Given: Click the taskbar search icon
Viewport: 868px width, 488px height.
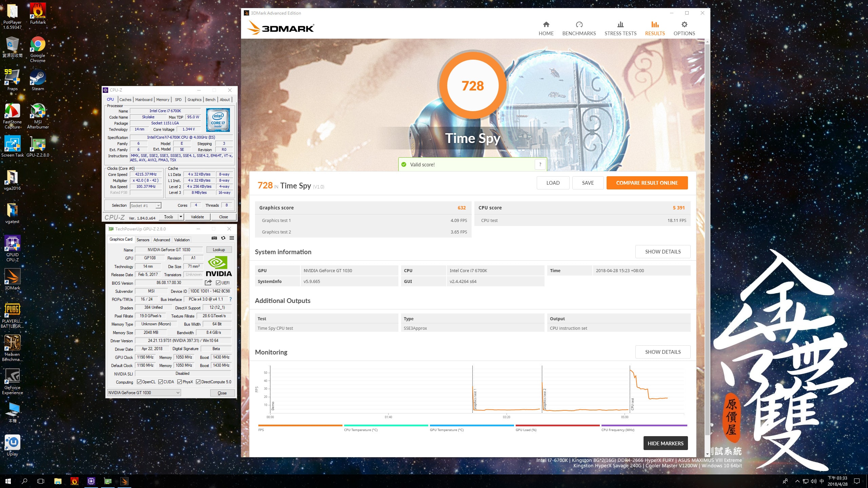Looking at the screenshot, I should [24, 481].
